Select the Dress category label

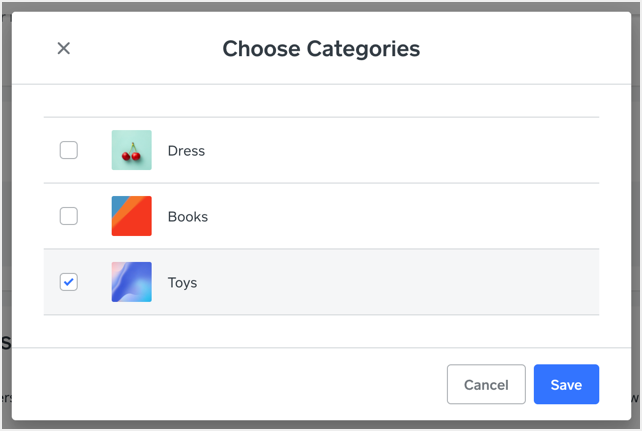click(186, 151)
